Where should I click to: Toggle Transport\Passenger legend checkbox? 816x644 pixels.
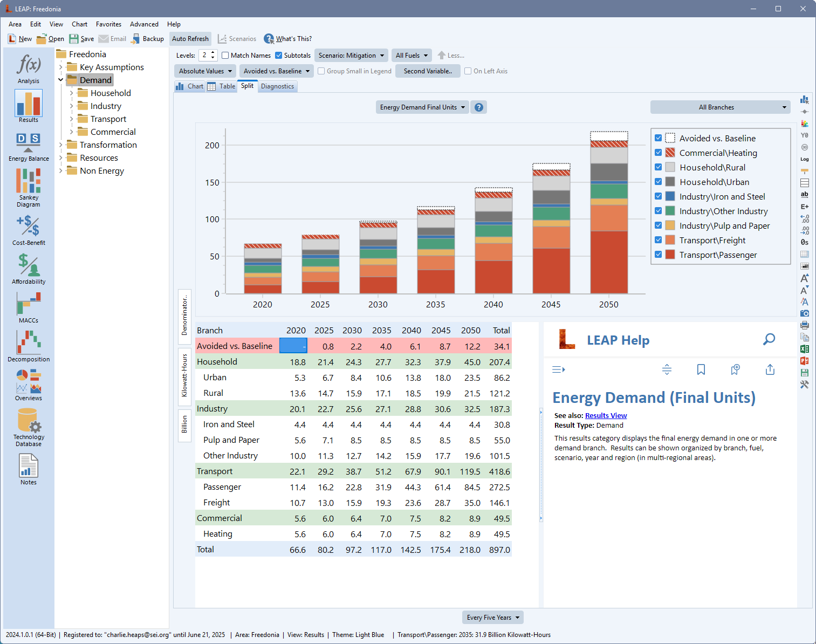[x=659, y=255]
